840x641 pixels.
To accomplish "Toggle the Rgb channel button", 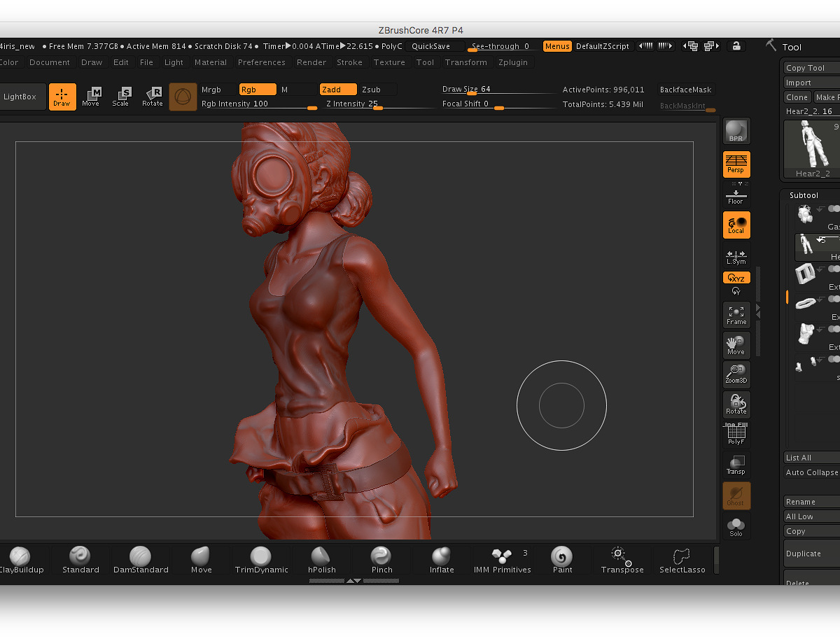I will pyautogui.click(x=258, y=90).
